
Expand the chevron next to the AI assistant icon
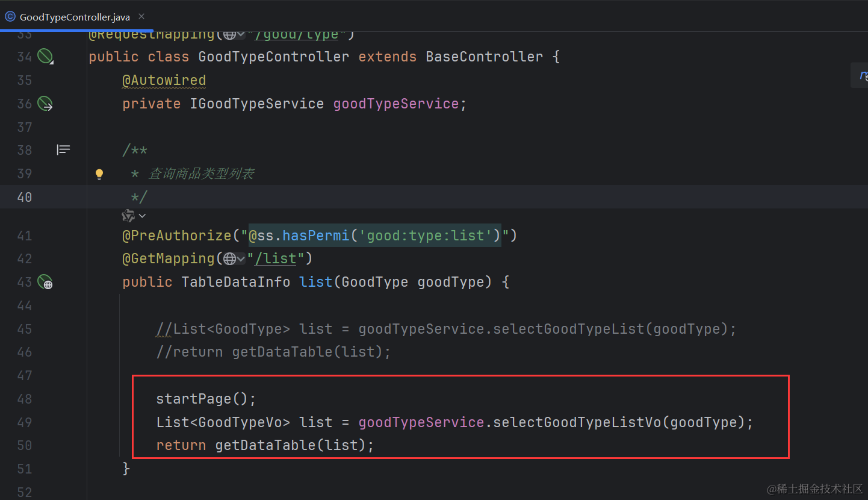[142, 216]
